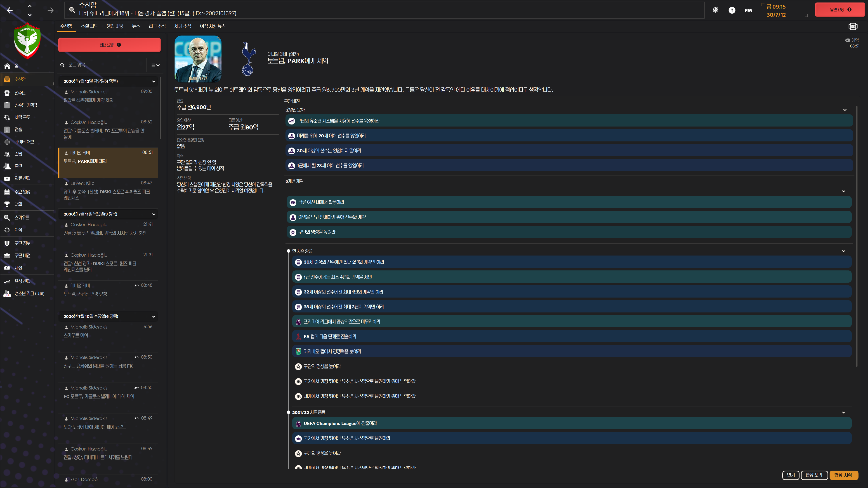Collapse the 2030년 7월 10일 message group

(154, 317)
